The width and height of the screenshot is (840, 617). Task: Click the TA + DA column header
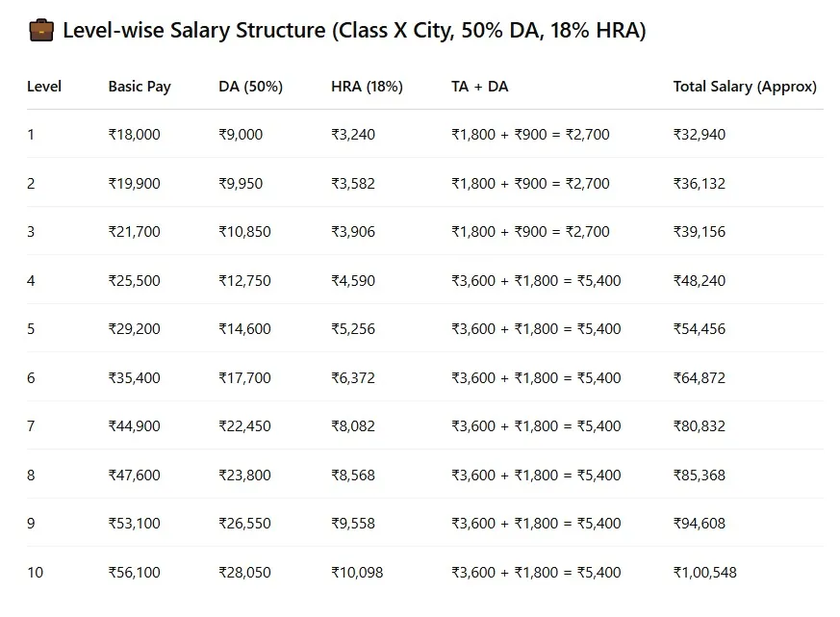point(479,87)
